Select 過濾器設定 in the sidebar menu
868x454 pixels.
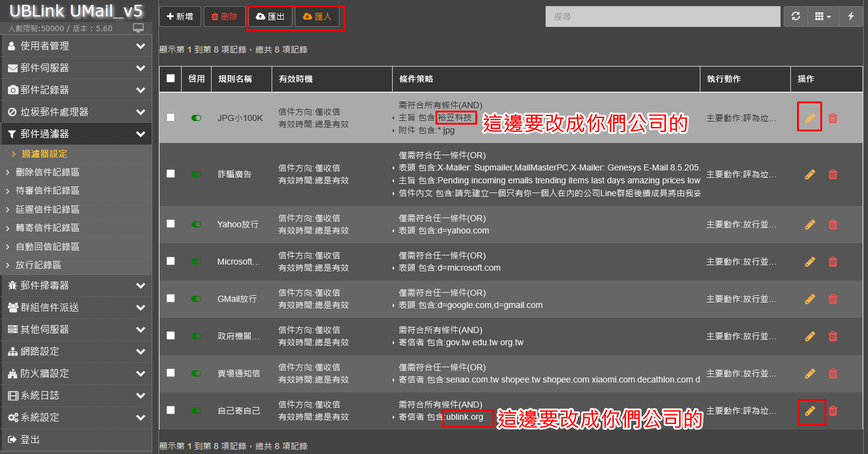pos(45,154)
